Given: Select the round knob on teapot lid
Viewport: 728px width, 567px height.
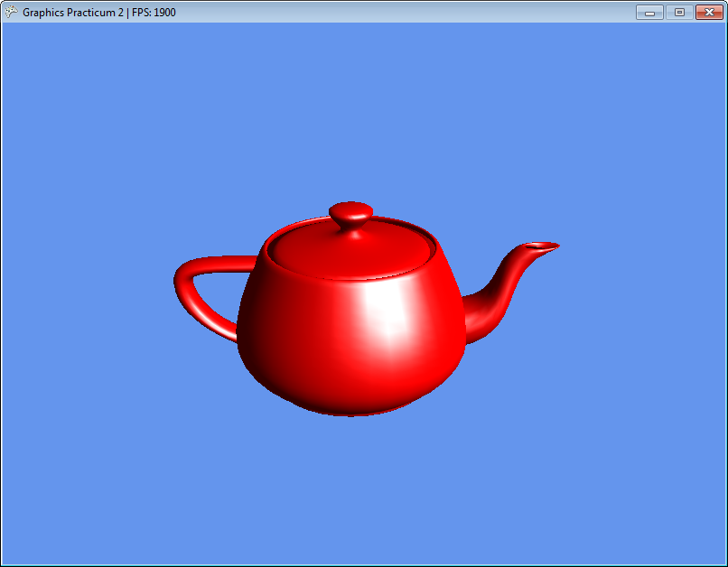Looking at the screenshot, I should (350, 215).
